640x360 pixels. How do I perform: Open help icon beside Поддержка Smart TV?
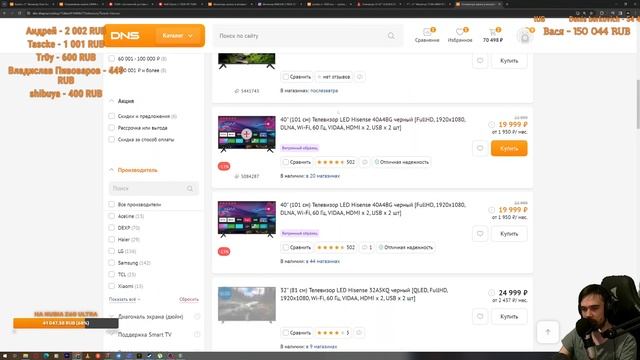[197, 334]
